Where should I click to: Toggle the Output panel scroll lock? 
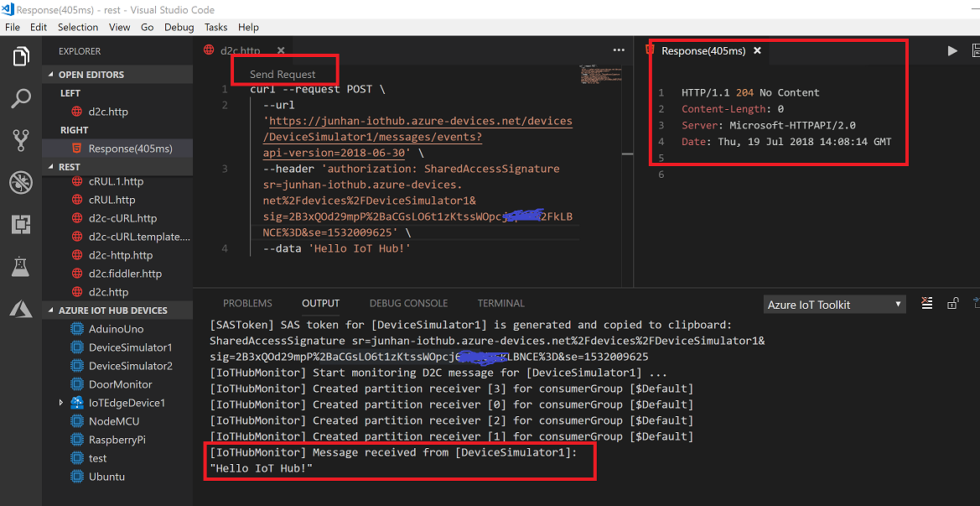click(x=951, y=304)
